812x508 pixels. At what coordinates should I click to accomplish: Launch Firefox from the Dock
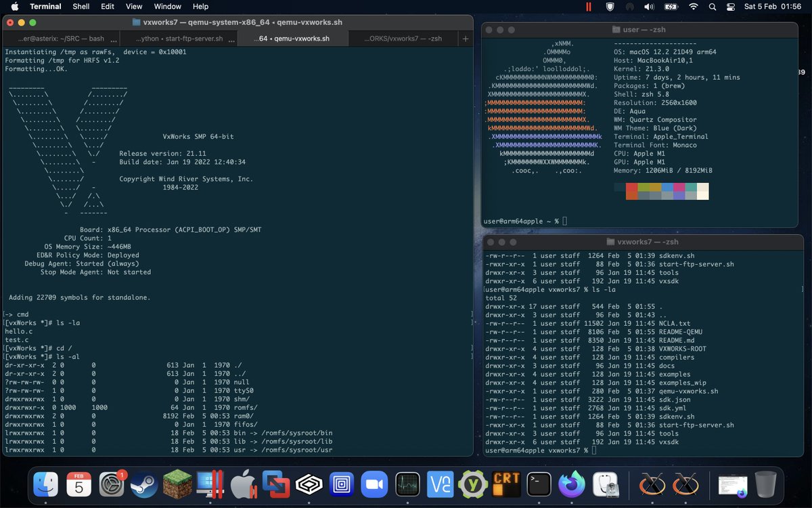pyautogui.click(x=571, y=484)
